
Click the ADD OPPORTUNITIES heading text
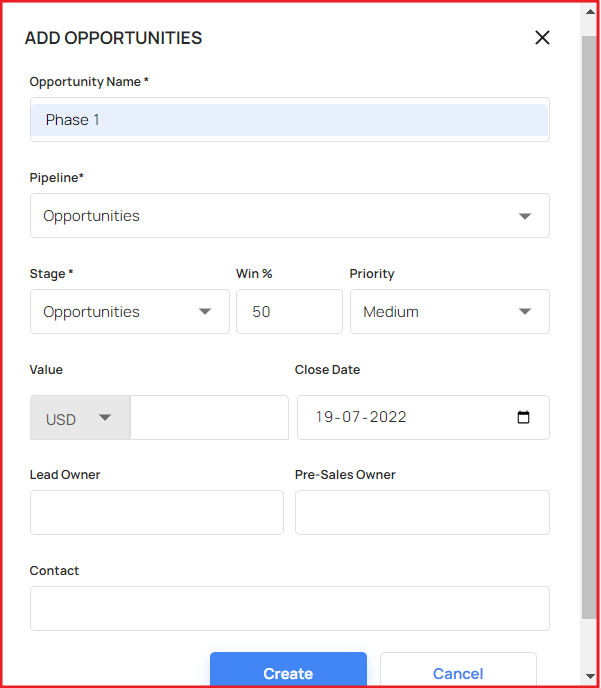pos(113,38)
